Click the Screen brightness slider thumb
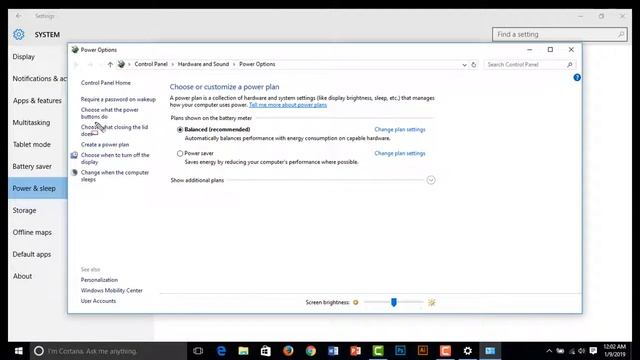Viewport: 640px width, 360px height. click(x=393, y=302)
